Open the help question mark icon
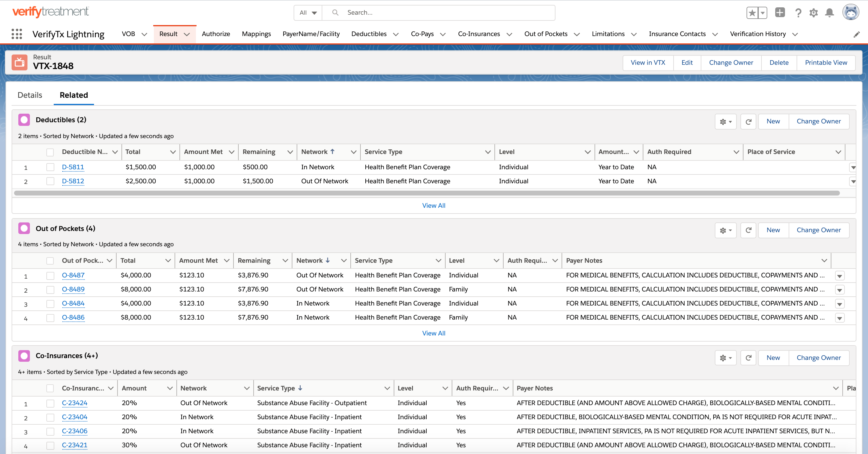 pyautogui.click(x=797, y=13)
